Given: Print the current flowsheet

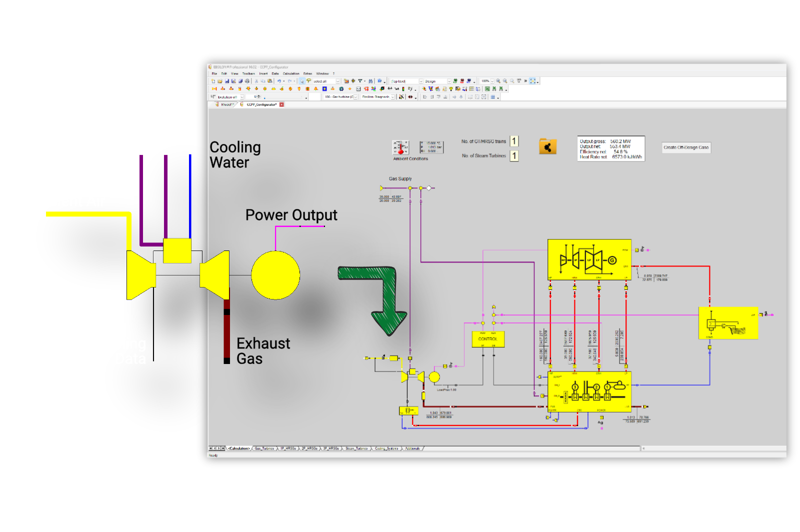Looking at the screenshot, I should point(247,80).
